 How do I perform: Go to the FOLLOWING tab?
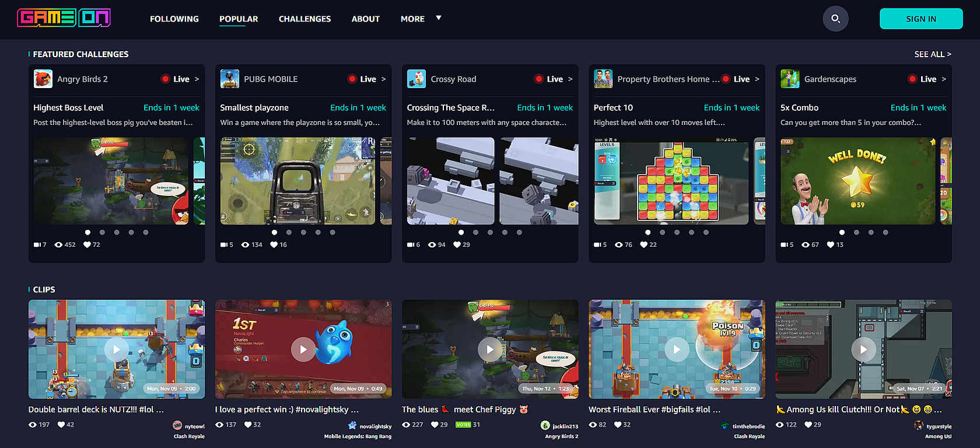[174, 19]
